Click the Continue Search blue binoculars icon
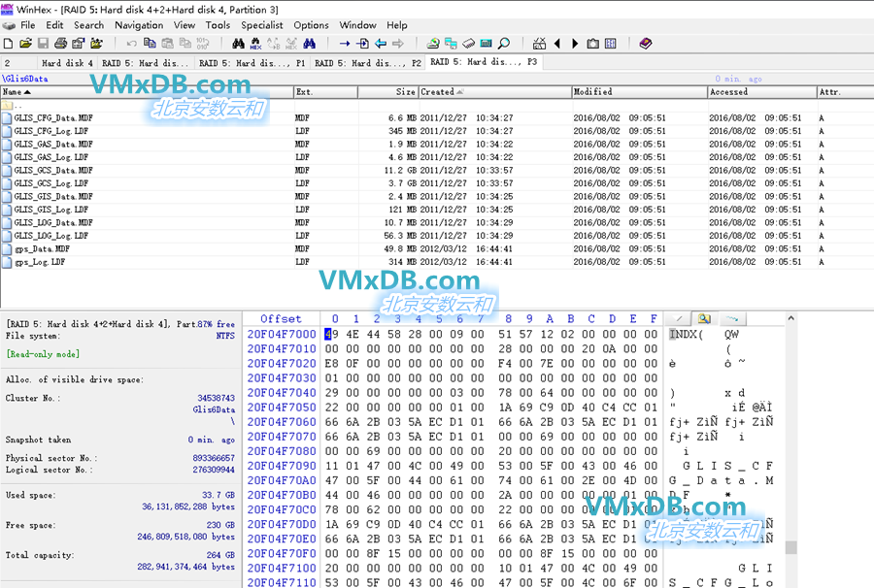This screenshot has width=874, height=588. pos(310,44)
